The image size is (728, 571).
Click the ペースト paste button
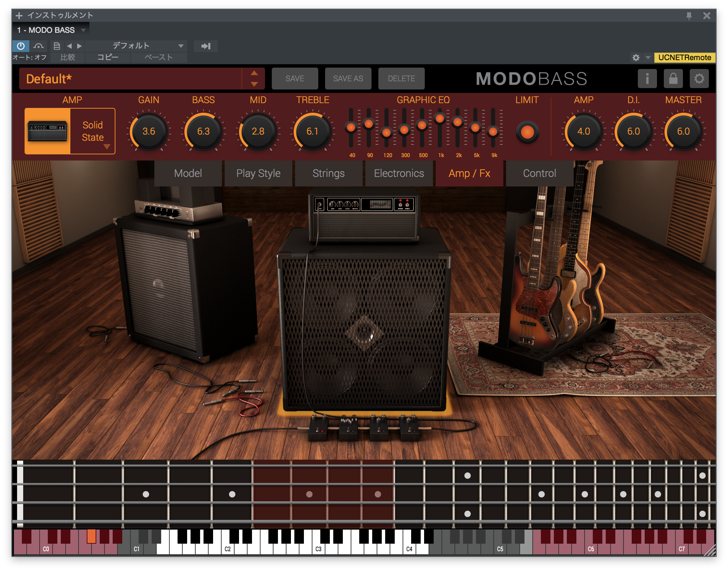coord(159,57)
